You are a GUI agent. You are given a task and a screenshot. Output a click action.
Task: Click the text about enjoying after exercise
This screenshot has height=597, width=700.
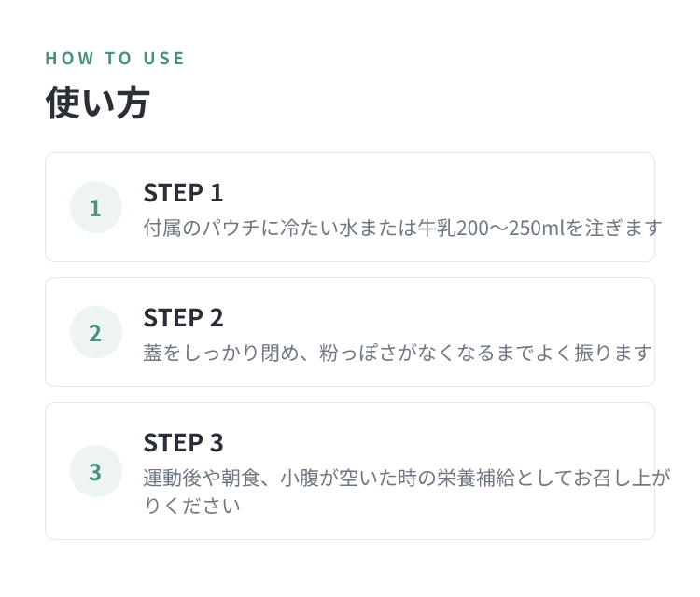point(407,492)
